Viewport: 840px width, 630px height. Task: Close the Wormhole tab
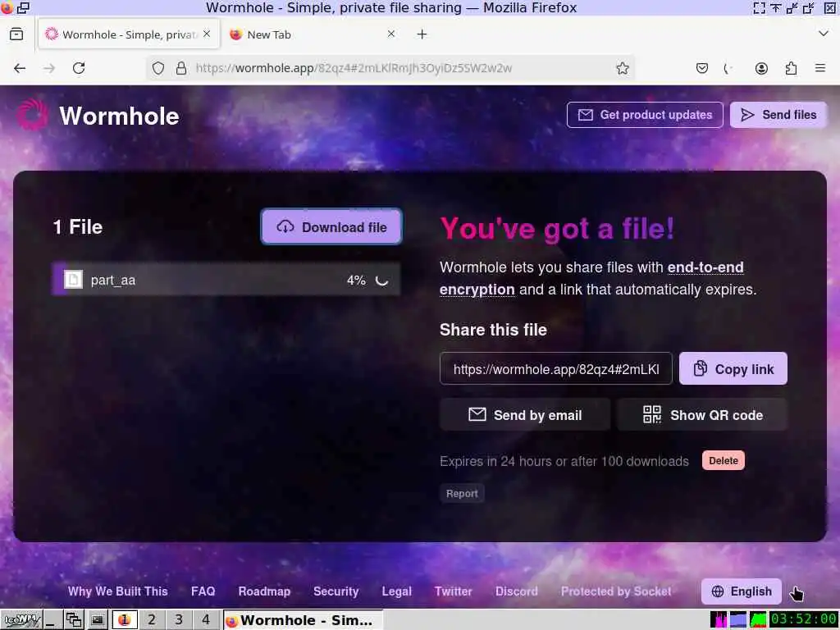tap(207, 34)
